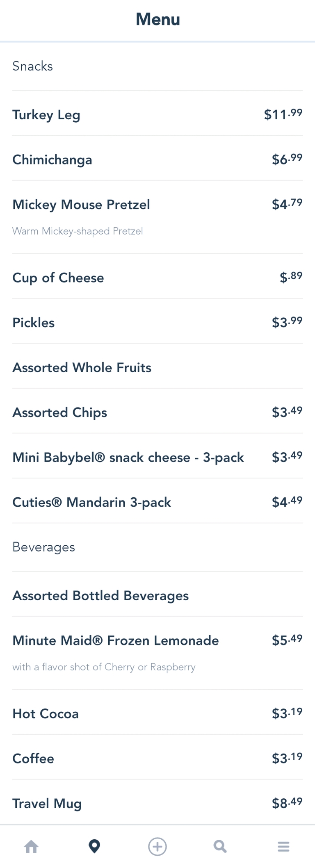This screenshot has width=315, height=868.
Task: Select the Turkey Leg menu item
Action: [46, 115]
